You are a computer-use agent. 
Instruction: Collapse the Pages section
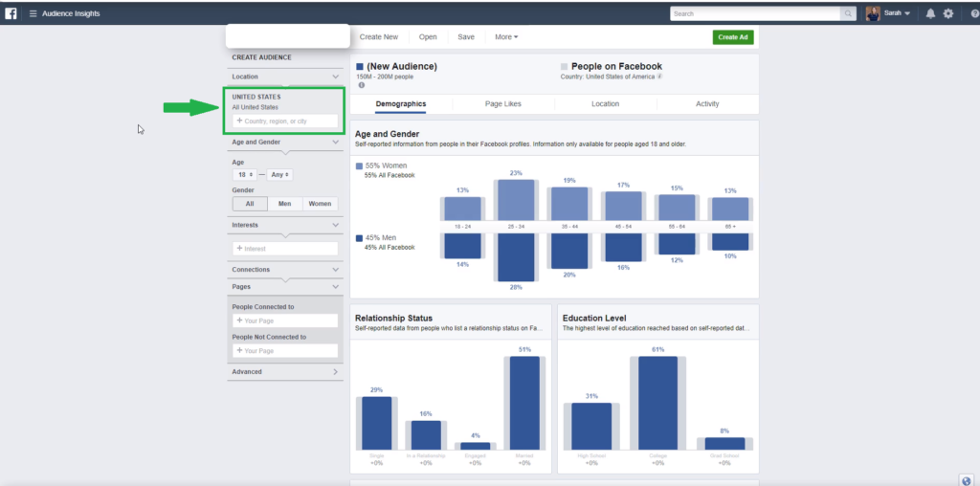pos(336,287)
